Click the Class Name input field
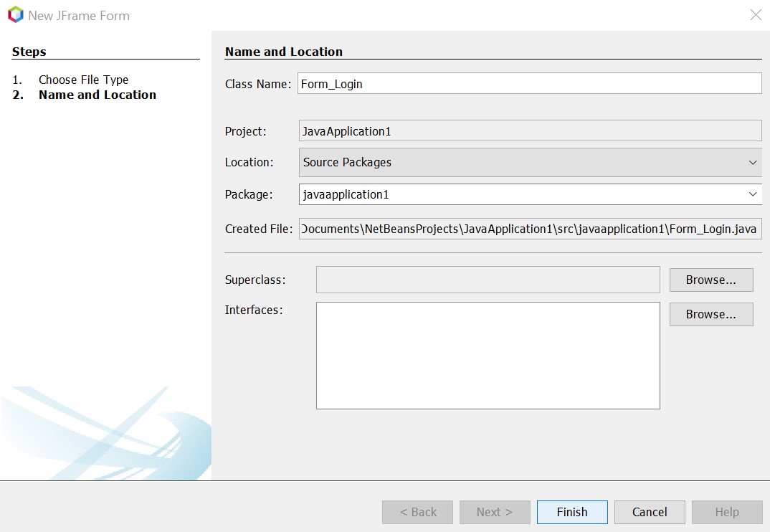770x532 pixels. (x=531, y=83)
